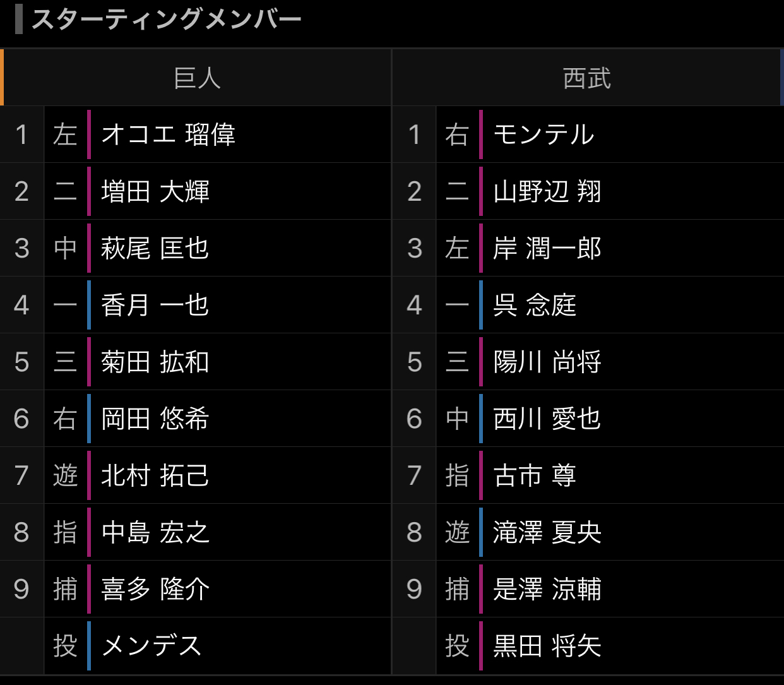Open 萩尾 匡也 player page
784x685 pixels.
click(x=155, y=248)
